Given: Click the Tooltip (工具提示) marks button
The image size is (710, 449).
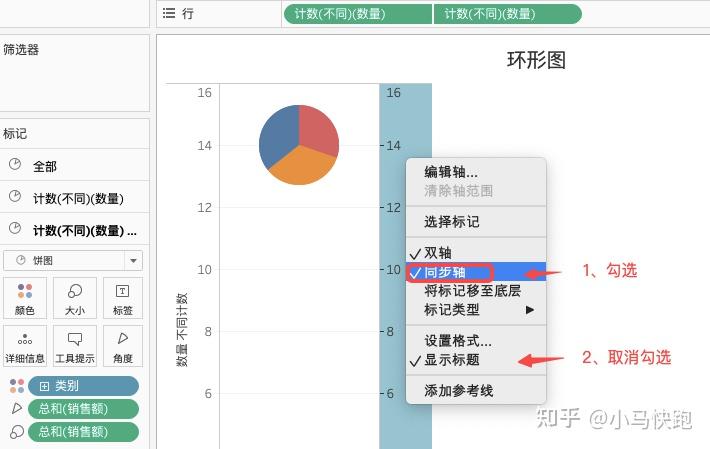Looking at the screenshot, I should point(75,346).
